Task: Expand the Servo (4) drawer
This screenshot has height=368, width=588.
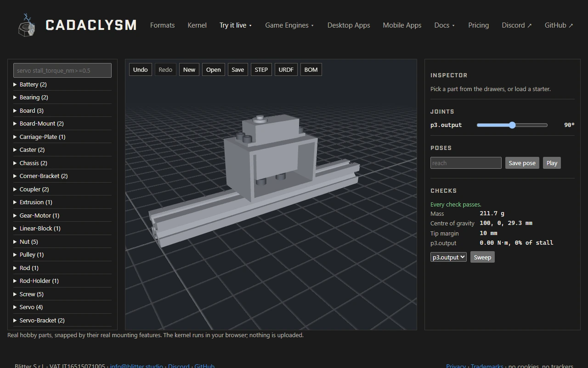Action: tap(62, 307)
